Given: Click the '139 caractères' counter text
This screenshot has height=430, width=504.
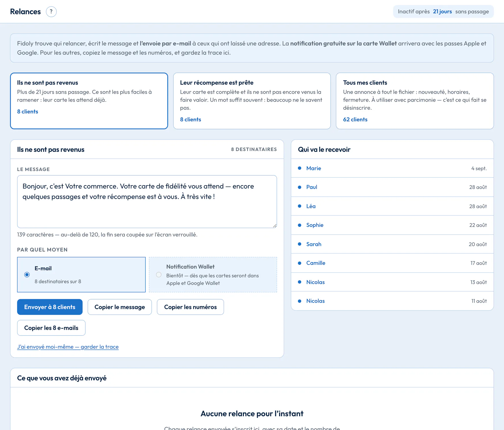Looking at the screenshot, I should [35, 234].
